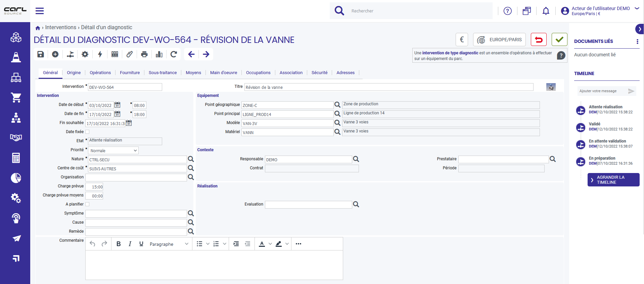Apply highlight with the marker button
This screenshot has height=284, width=644.
[279, 244]
